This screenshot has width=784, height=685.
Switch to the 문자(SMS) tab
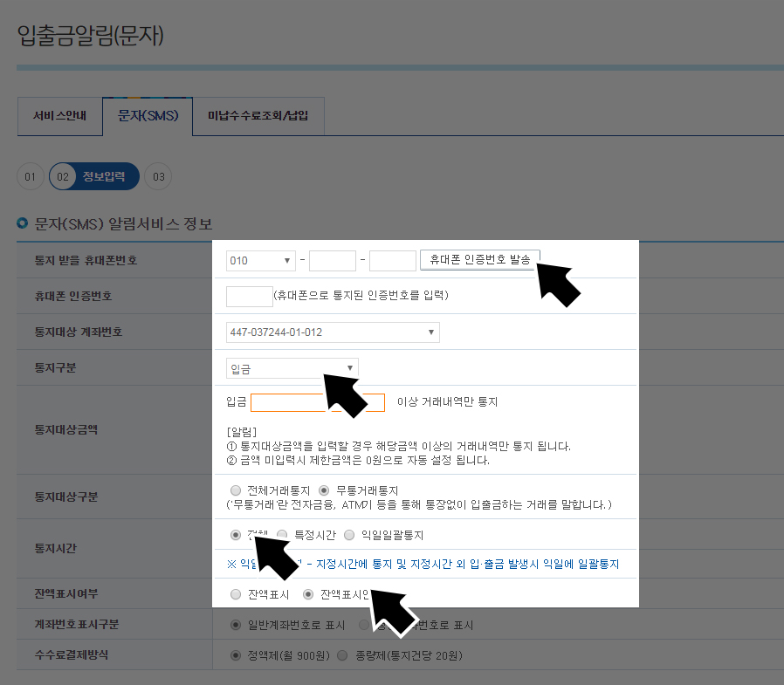(148, 116)
